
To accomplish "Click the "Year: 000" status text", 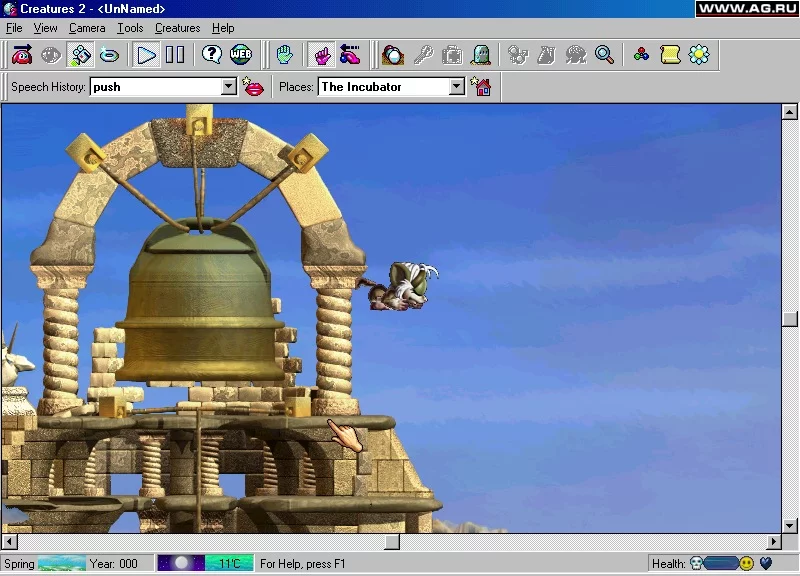I will click(x=113, y=564).
